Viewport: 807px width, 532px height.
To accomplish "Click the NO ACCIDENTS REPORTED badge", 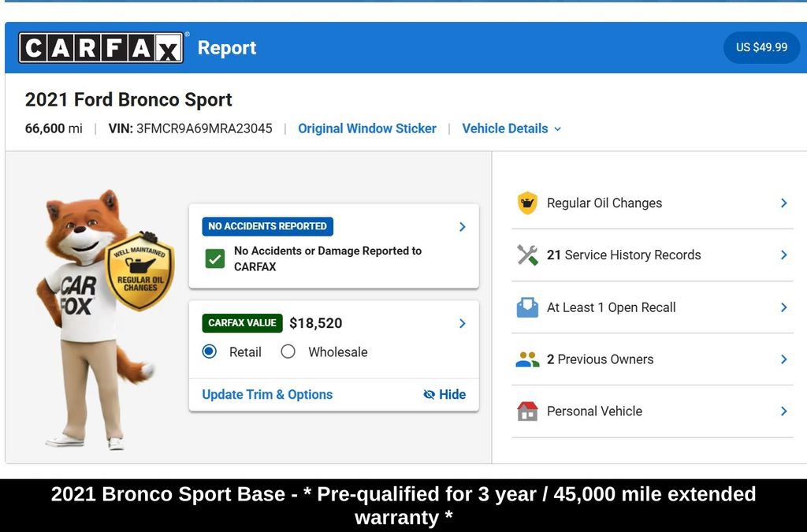I will pos(268,226).
